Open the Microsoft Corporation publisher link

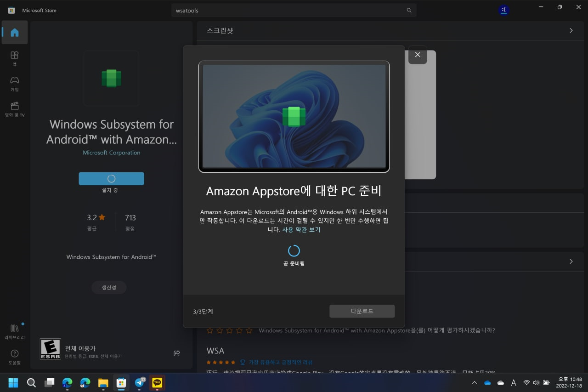[112, 153]
